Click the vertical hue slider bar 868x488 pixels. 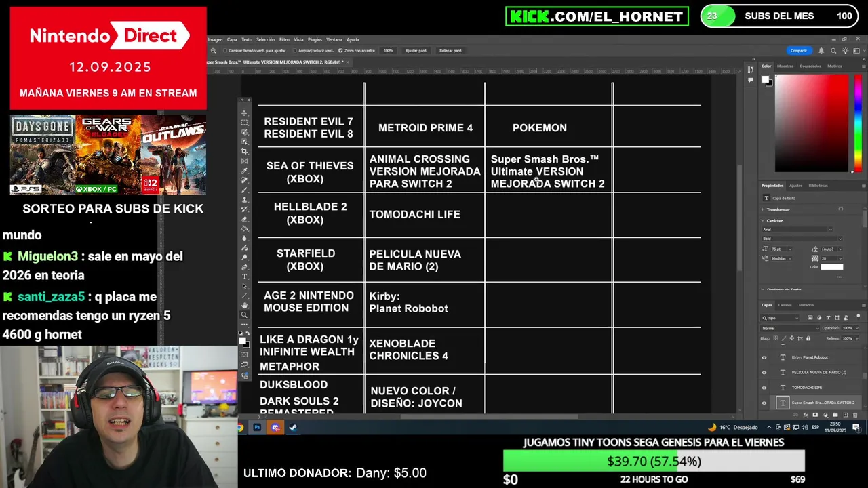click(858, 123)
